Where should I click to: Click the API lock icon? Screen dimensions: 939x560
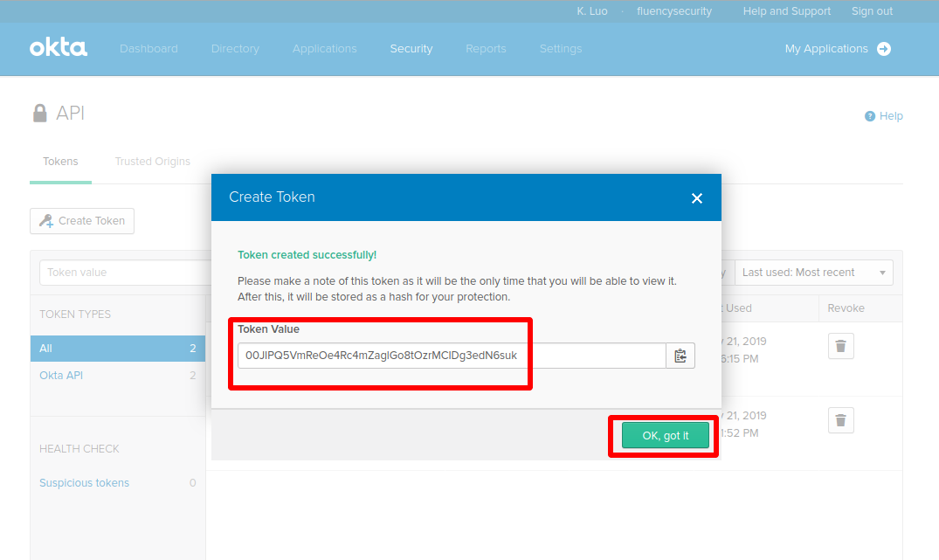click(39, 114)
